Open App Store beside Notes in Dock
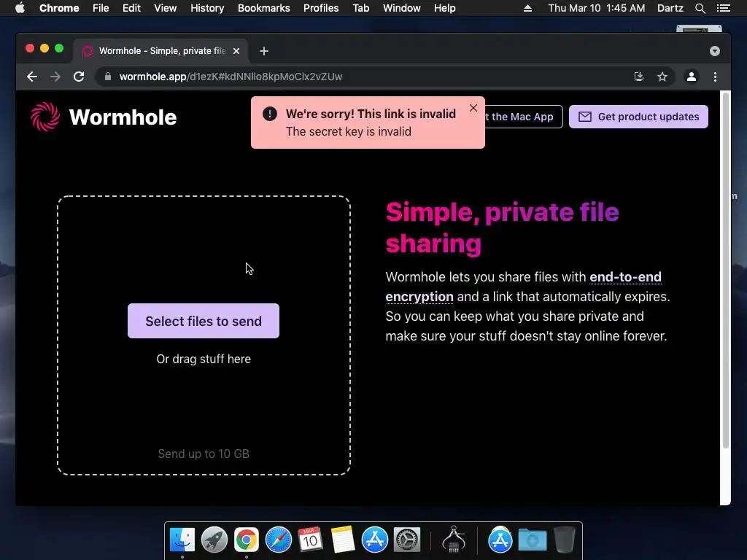Screen dimensions: 747x560 (x=374, y=540)
